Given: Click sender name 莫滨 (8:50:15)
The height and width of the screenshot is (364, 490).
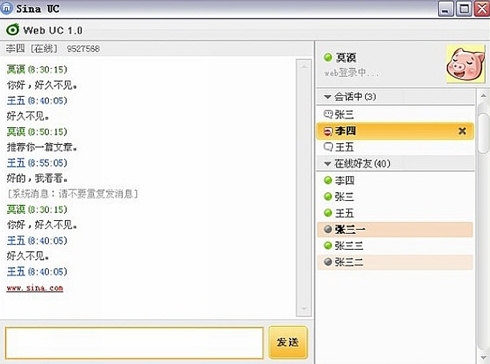Looking at the screenshot, I should [x=37, y=132].
